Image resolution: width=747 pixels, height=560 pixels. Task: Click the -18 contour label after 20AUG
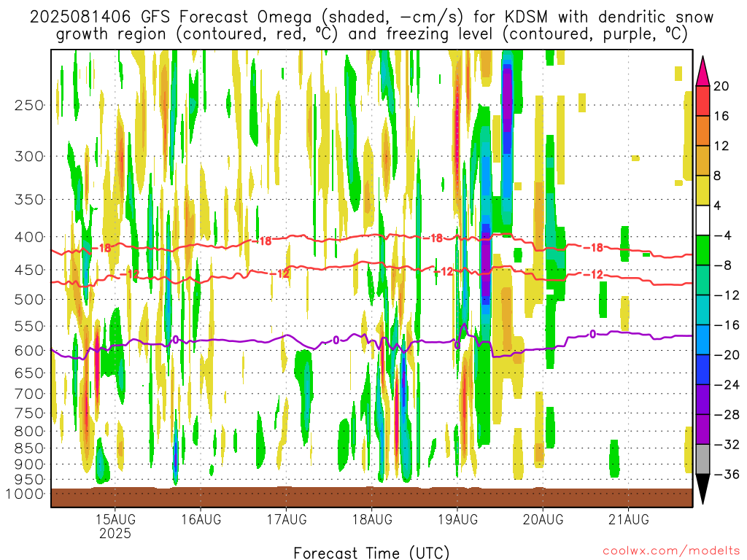(594, 247)
